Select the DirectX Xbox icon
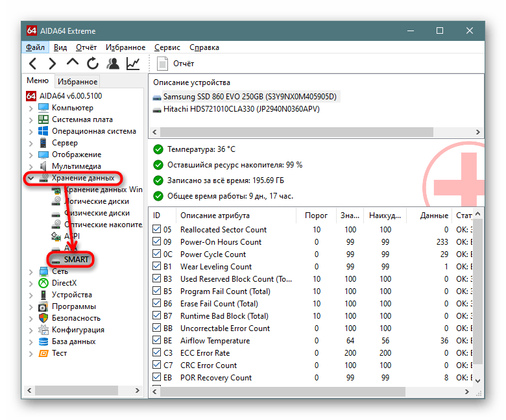 (43, 283)
